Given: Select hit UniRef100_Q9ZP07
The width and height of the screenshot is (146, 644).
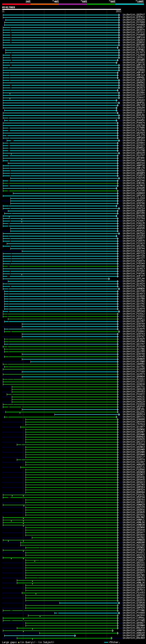Looking at the screenshot, I should click(x=134, y=15).
